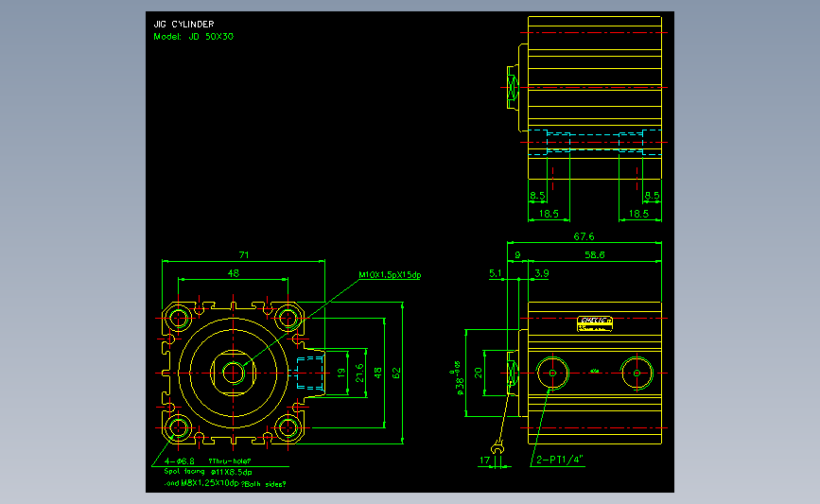Select the "M10X1.5pX15dp" thread callout
This screenshot has height=504, width=820.
pos(390,275)
